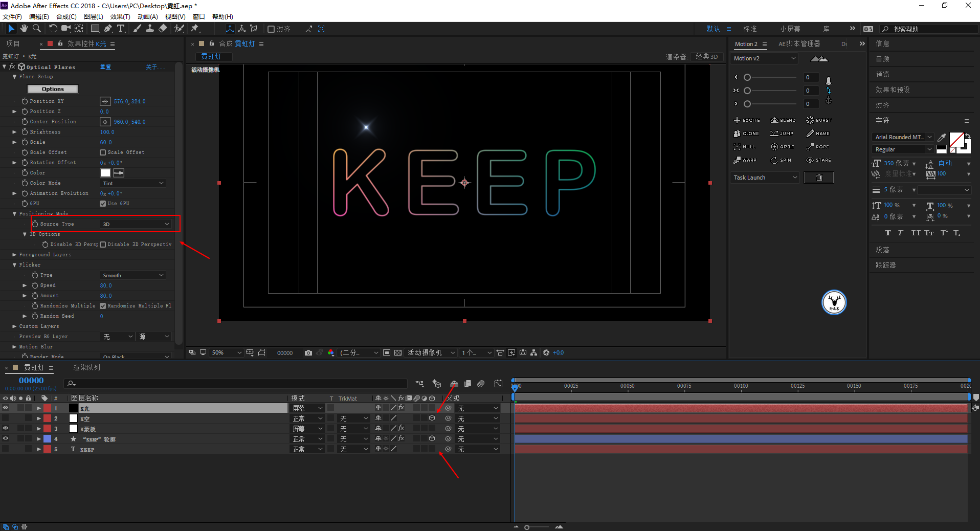Toggle the Use GPU checkbox
The image size is (980, 531).
tap(103, 204)
